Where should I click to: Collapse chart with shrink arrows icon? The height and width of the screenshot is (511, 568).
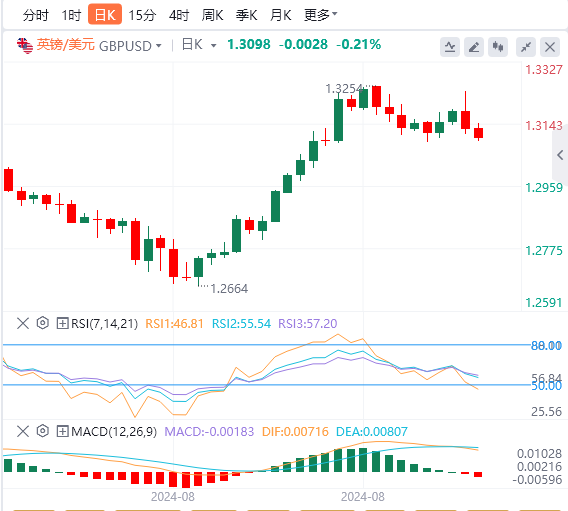pyautogui.click(x=526, y=47)
